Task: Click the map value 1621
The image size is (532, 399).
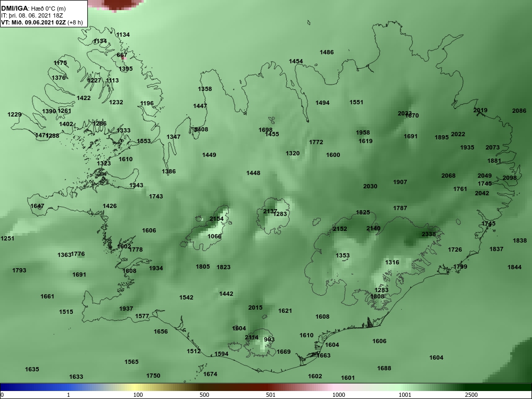Action: [x=285, y=311]
